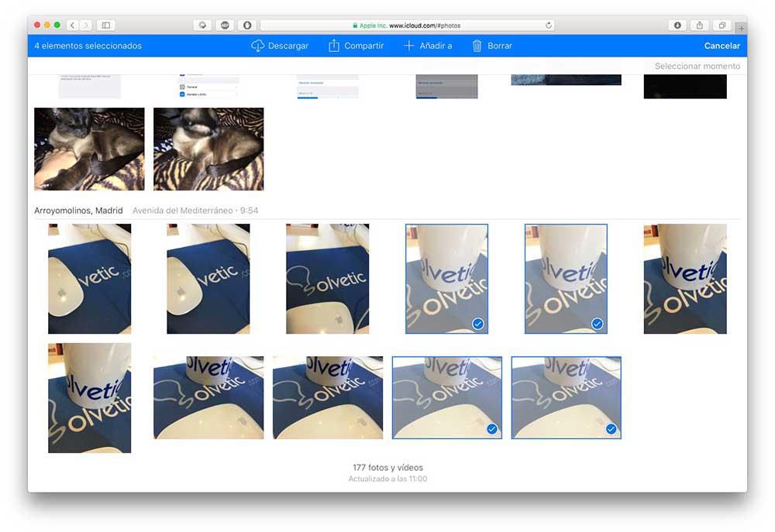The height and width of the screenshot is (532, 775).
Task: Click the Añadir a button
Action: [428, 46]
